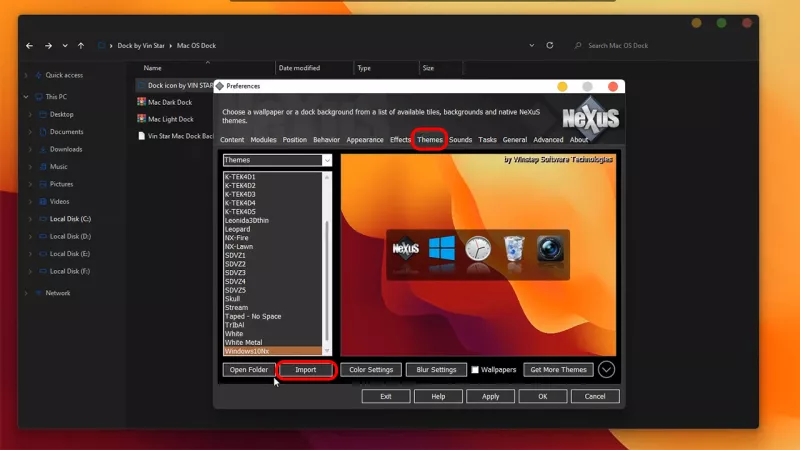Click the camera lens icon in dock preview
The width and height of the screenshot is (800, 450).
(x=550, y=248)
